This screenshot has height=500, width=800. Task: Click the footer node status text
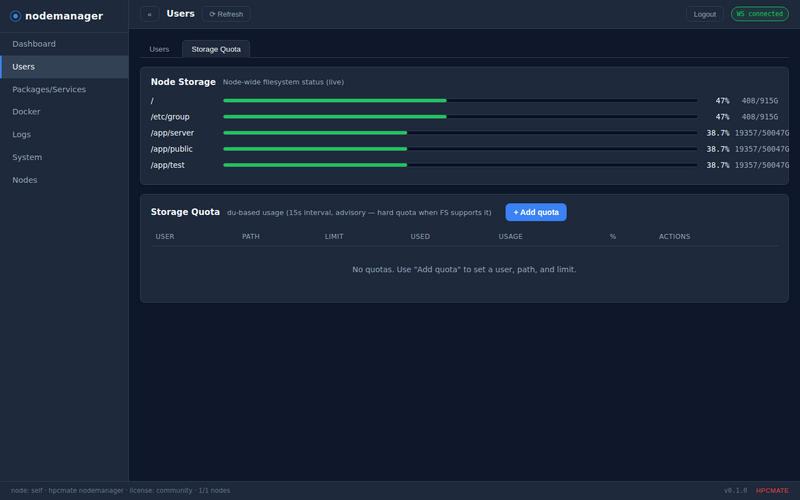pos(120,490)
